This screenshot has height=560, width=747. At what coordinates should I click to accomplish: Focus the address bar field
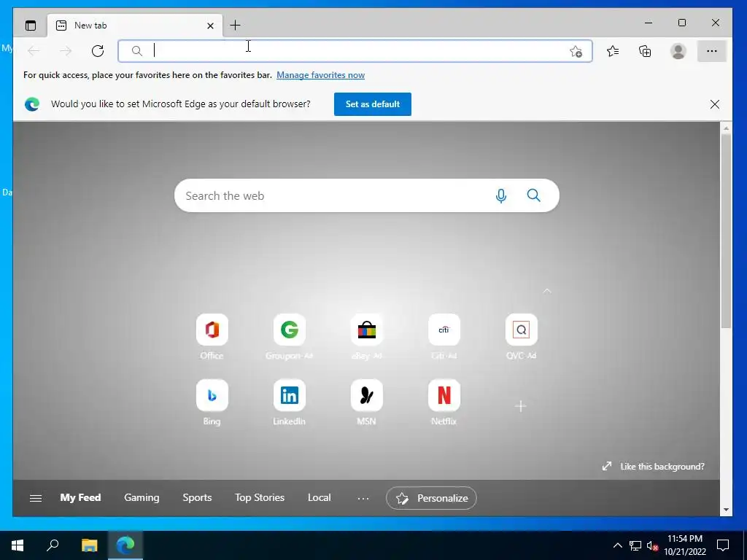pos(355,51)
